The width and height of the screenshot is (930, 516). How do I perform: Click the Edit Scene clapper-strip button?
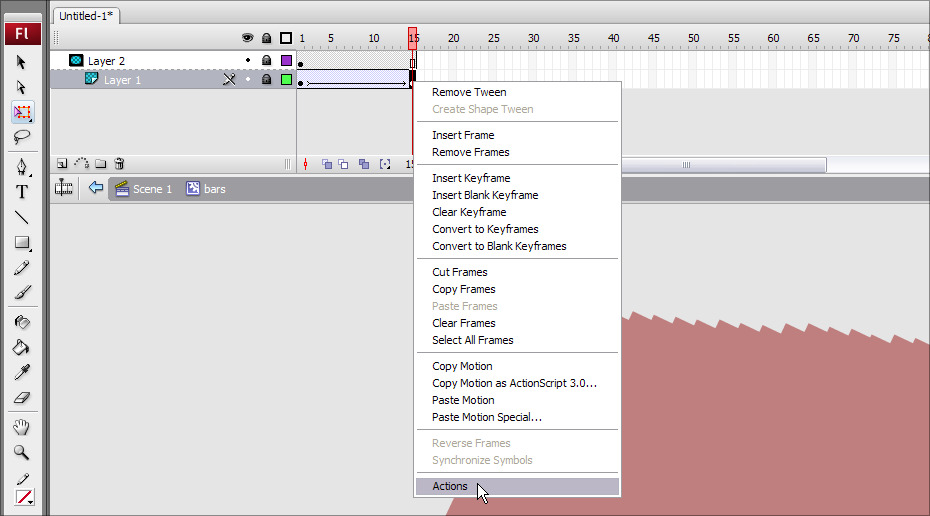[64, 188]
